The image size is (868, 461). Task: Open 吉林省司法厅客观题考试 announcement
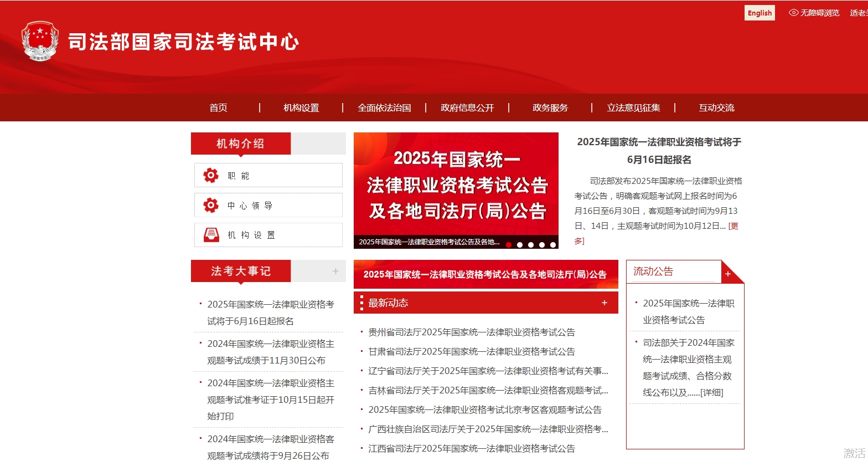[x=488, y=390]
